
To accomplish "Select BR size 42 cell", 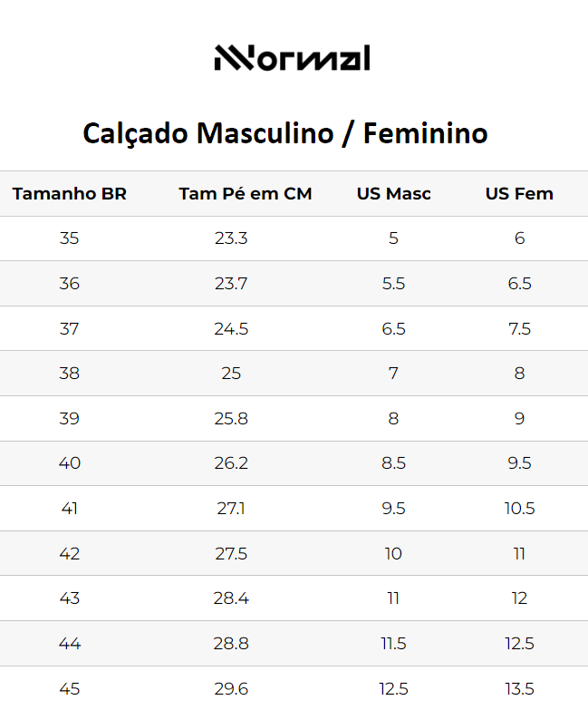I will tap(70, 553).
